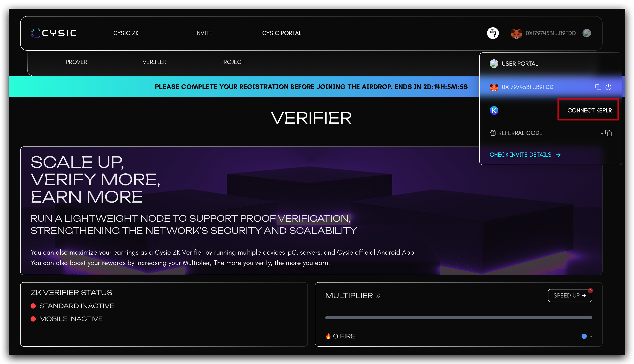Open the Cysic ZK menu

click(126, 33)
